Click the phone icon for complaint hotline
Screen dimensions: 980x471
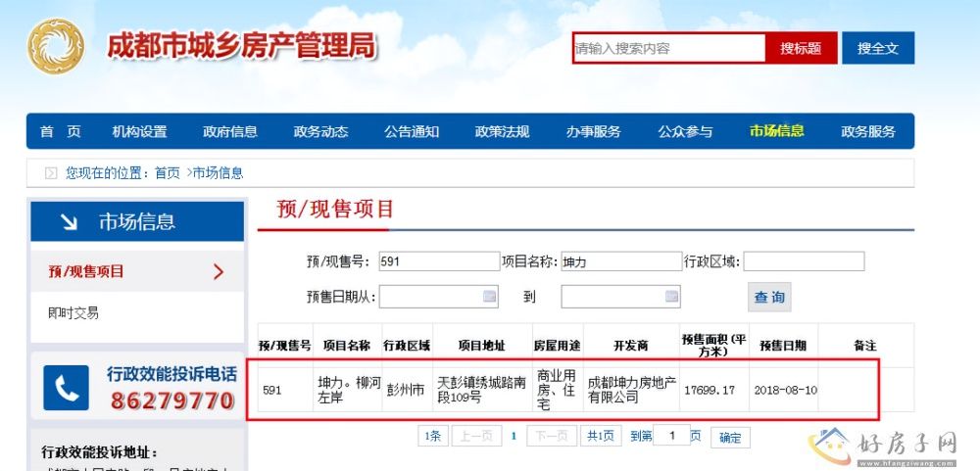tap(67, 389)
